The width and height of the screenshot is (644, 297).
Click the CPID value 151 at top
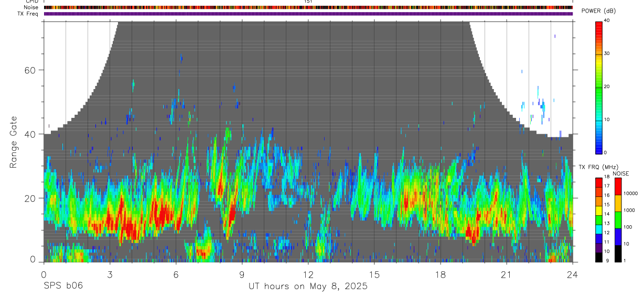[308, 2]
